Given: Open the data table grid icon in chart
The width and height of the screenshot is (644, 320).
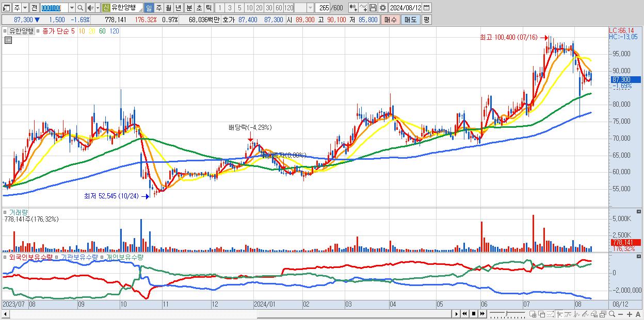Looking at the screenshot, I should click(8, 41).
